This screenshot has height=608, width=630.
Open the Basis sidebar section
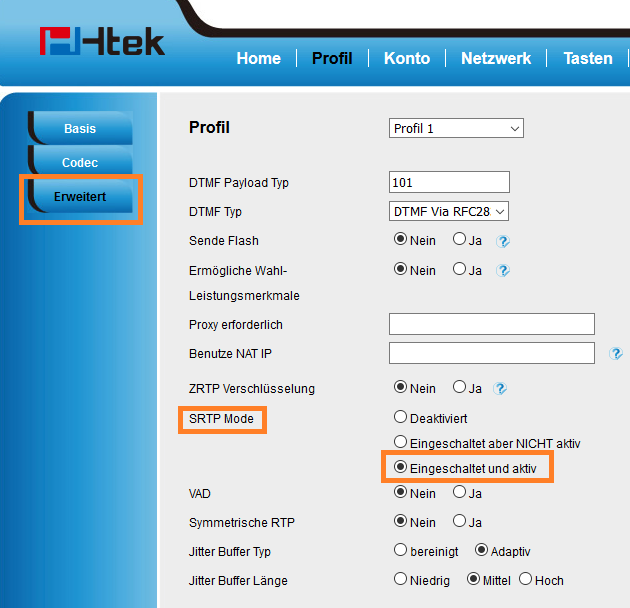80,128
